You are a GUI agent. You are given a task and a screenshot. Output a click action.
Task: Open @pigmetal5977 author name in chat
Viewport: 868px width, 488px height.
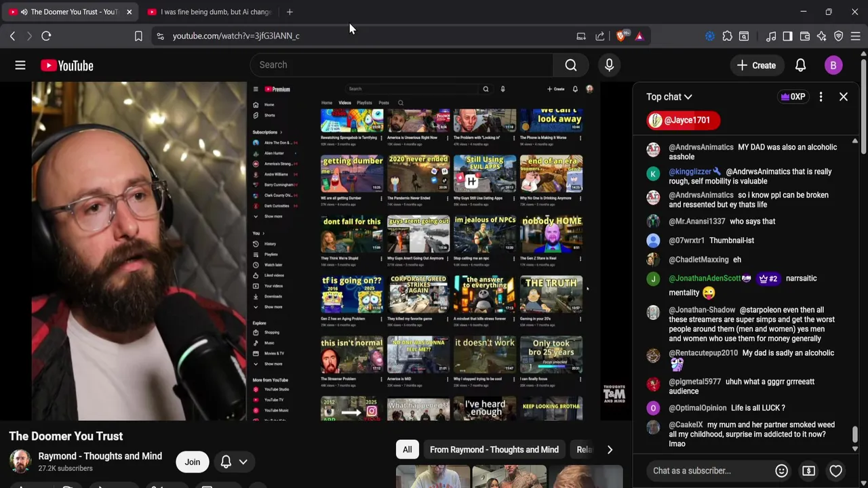pyautogui.click(x=695, y=382)
